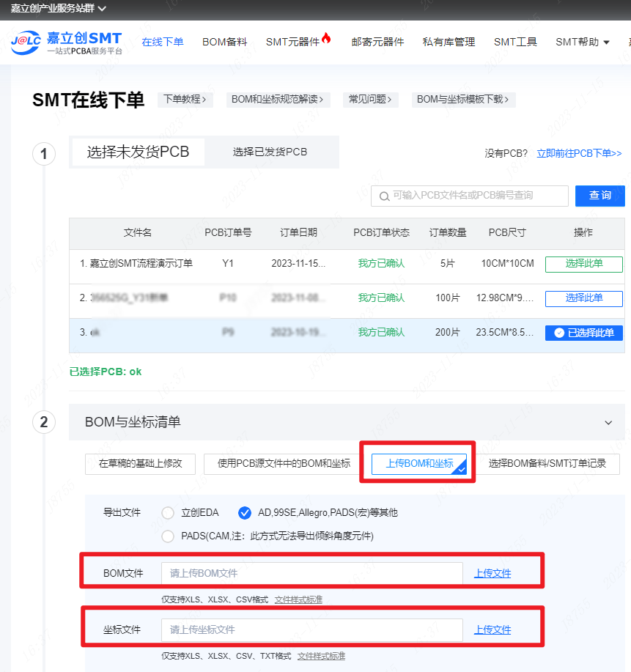Select the 立创EDA radio option

(x=168, y=513)
